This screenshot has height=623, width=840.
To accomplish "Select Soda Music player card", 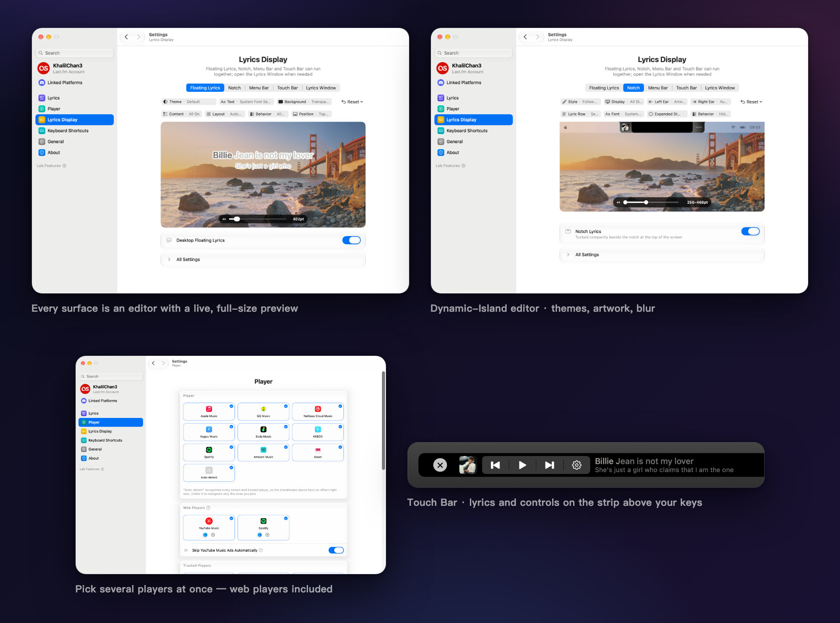I will (263, 432).
